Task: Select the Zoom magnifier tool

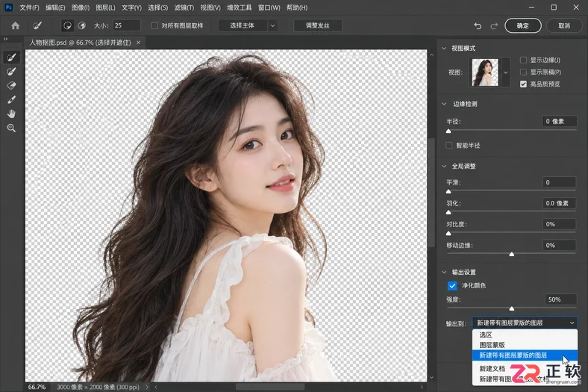Action: (12, 128)
